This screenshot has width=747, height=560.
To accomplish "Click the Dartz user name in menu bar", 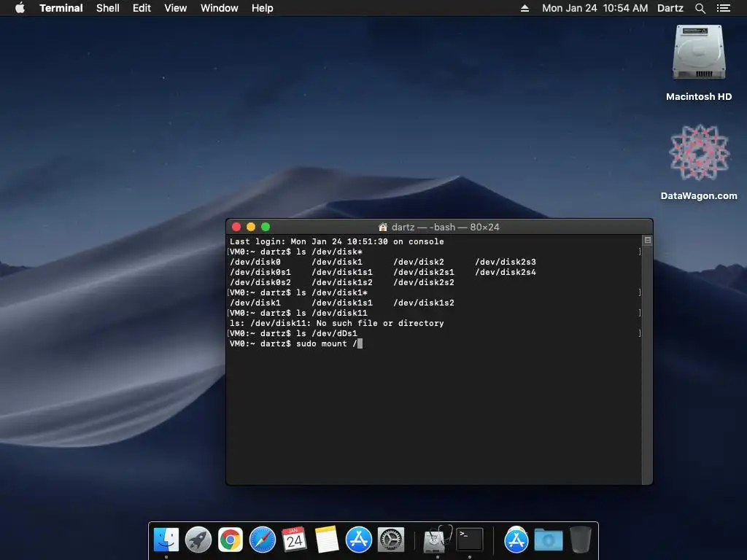I will (x=670, y=8).
